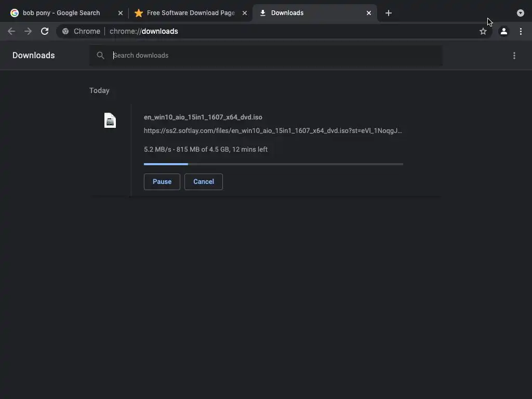Close the bob pony Google Search tab
532x399 pixels.
tap(121, 13)
